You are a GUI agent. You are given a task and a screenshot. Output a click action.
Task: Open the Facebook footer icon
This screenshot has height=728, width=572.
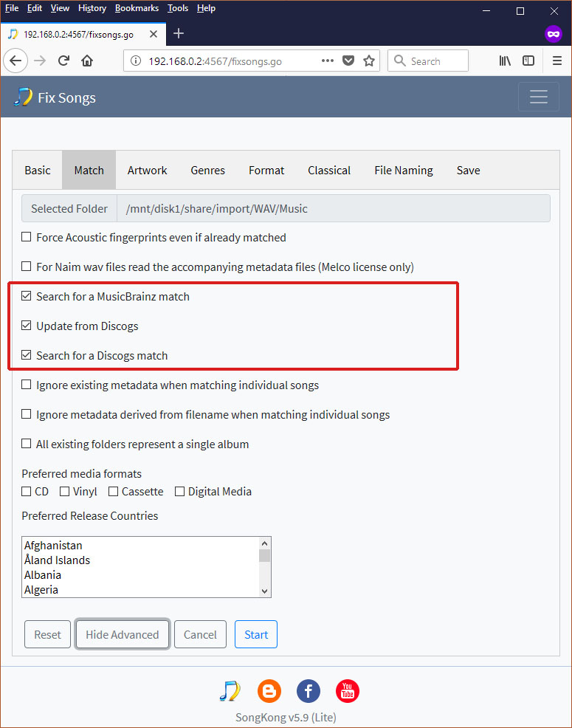point(309,691)
